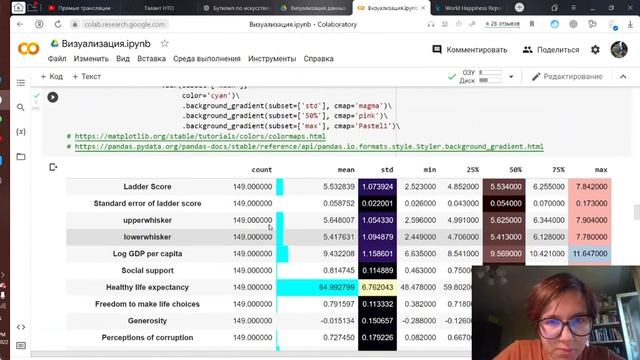The image size is (640, 360).
Task: Switch to World Happiness Report browser tab
Action: coord(468,8)
